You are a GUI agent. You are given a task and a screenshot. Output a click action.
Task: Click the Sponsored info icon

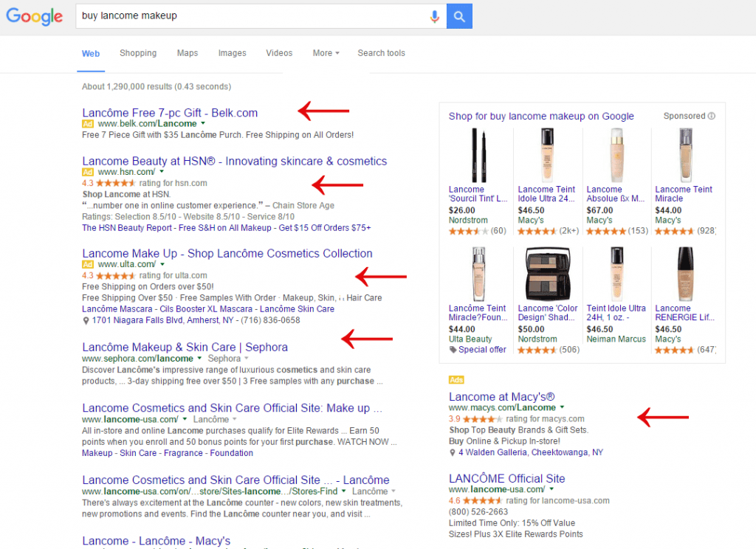[712, 116]
